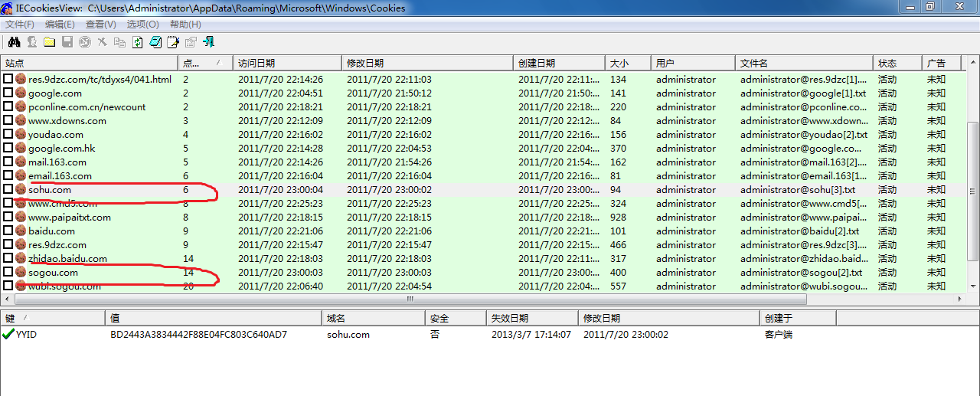980x396 pixels.
Task: Click the cookie icon beside google.com
Action: pos(21,93)
